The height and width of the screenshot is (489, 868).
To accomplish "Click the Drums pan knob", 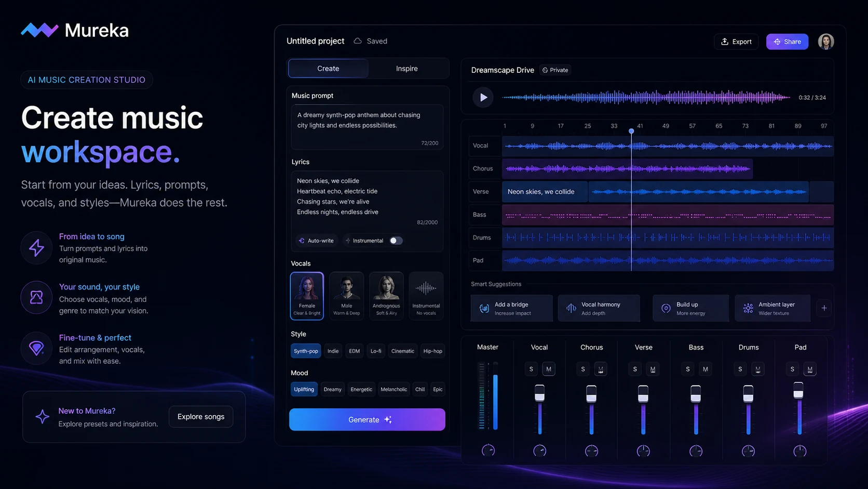I will click(x=748, y=451).
